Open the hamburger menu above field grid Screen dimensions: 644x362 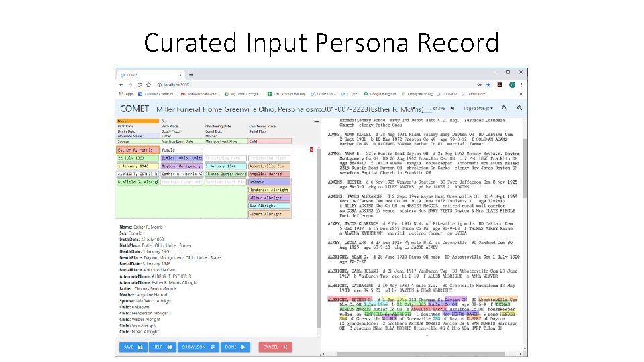pos(316,122)
